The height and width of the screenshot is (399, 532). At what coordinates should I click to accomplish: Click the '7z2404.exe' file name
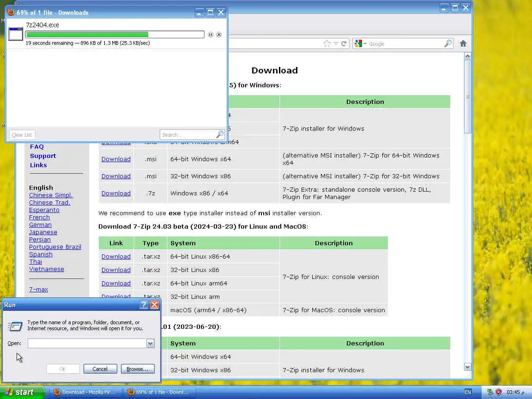coord(42,25)
